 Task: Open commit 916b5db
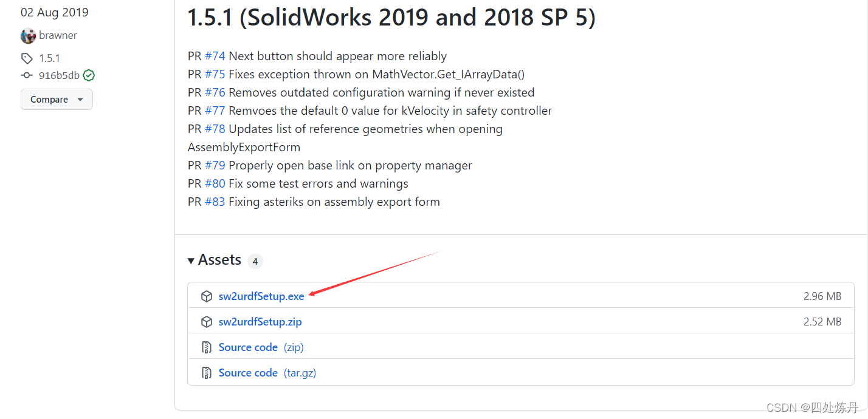click(59, 75)
